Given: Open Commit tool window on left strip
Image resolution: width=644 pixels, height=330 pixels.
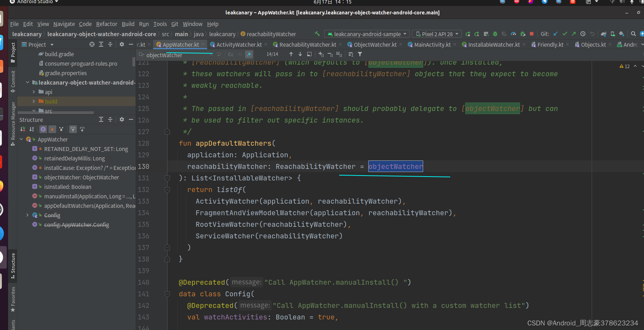Looking at the screenshot, I should [13, 81].
